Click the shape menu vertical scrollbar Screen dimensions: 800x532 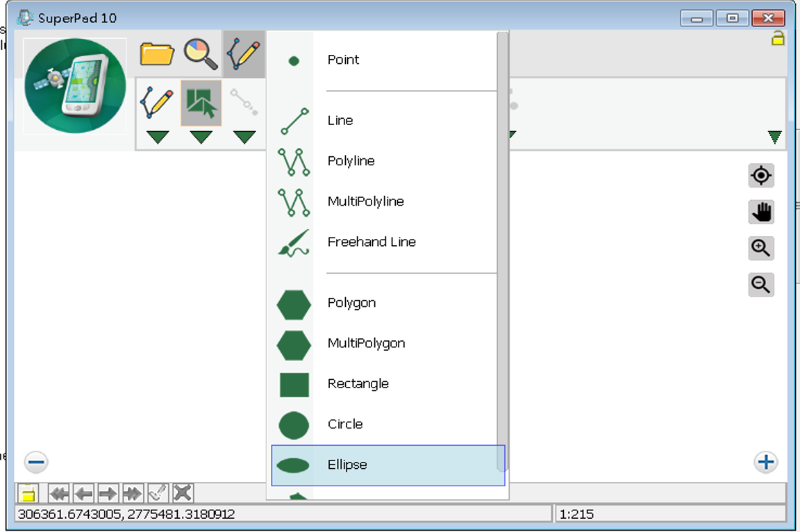pos(503,250)
